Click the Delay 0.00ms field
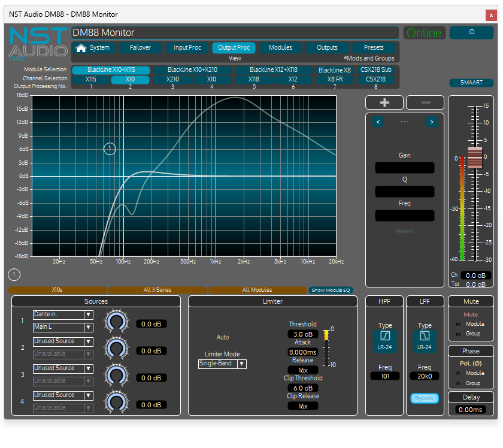This screenshot has width=503, height=448. pos(470,410)
